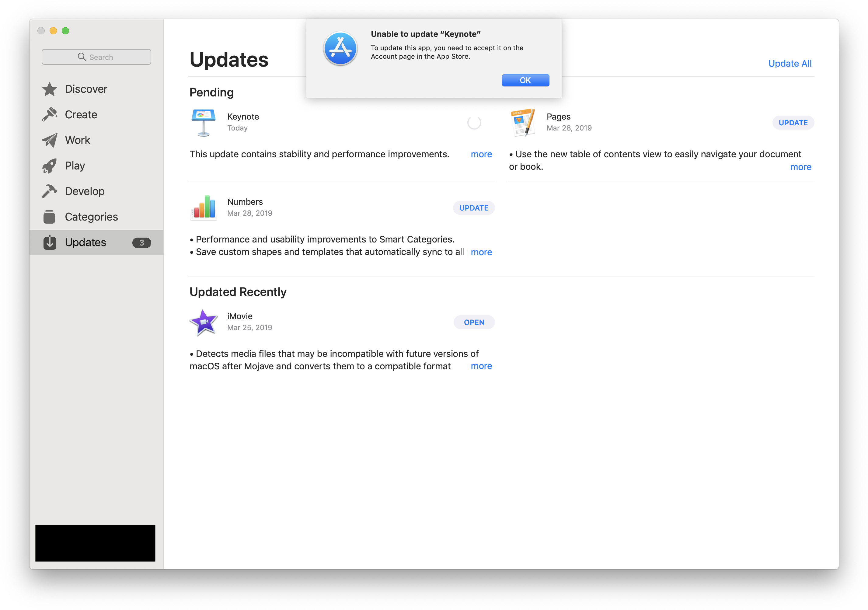Click OK to dismiss Keynote update error
The width and height of the screenshot is (868, 610).
coord(525,80)
